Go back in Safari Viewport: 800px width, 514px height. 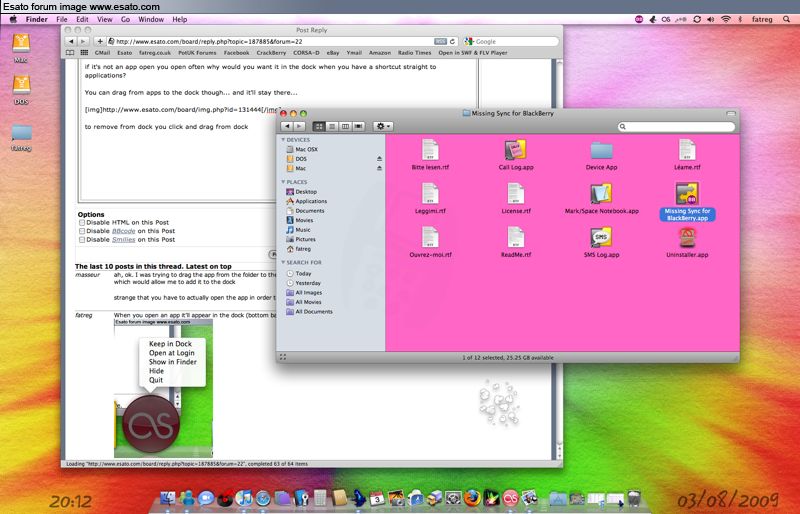coord(71,41)
